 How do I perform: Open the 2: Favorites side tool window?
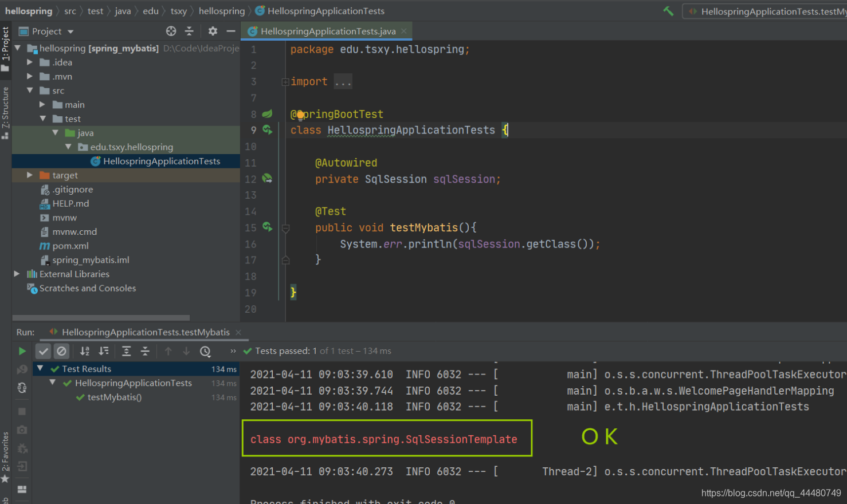[x=5, y=457]
